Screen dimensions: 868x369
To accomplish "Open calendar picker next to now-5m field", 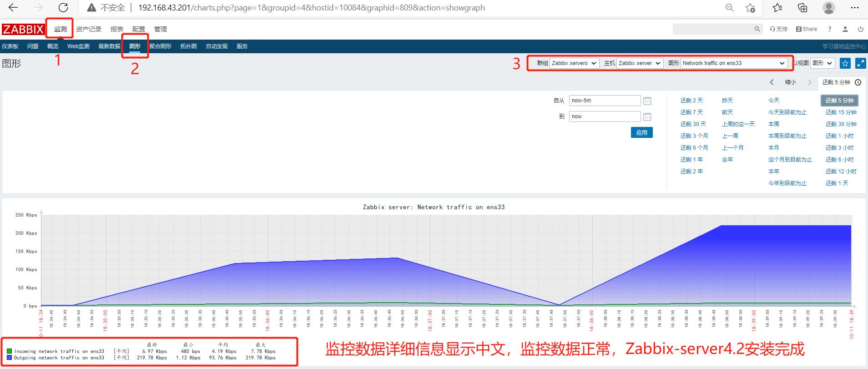I will coord(647,101).
